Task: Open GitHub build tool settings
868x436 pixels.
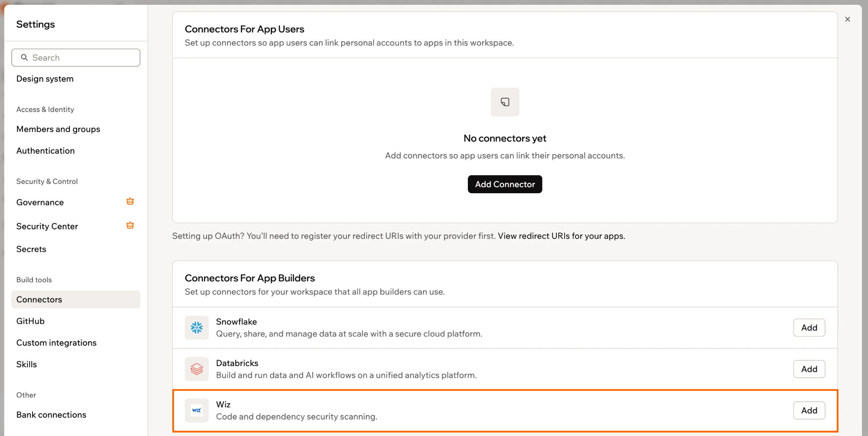Action: click(x=30, y=321)
